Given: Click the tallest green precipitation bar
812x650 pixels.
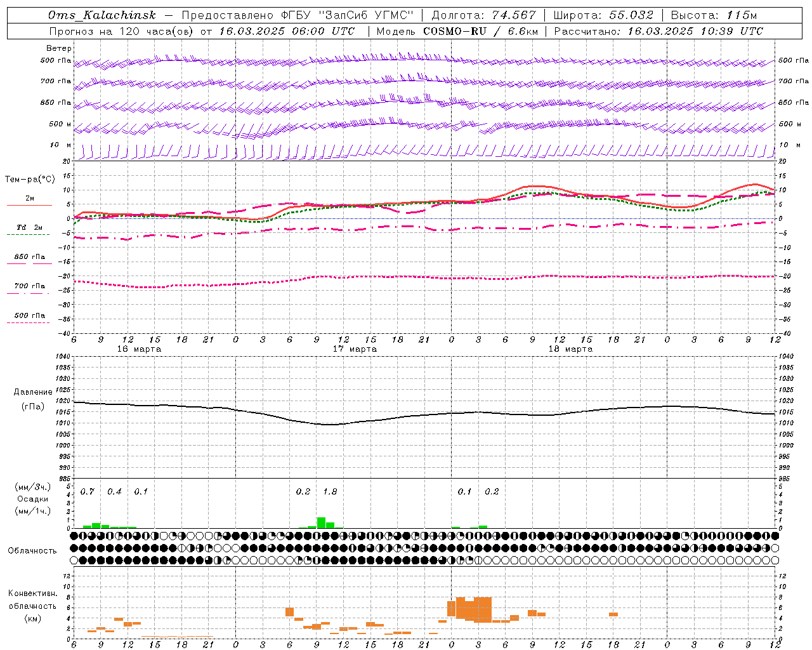Looking at the screenshot, I should click(321, 522).
